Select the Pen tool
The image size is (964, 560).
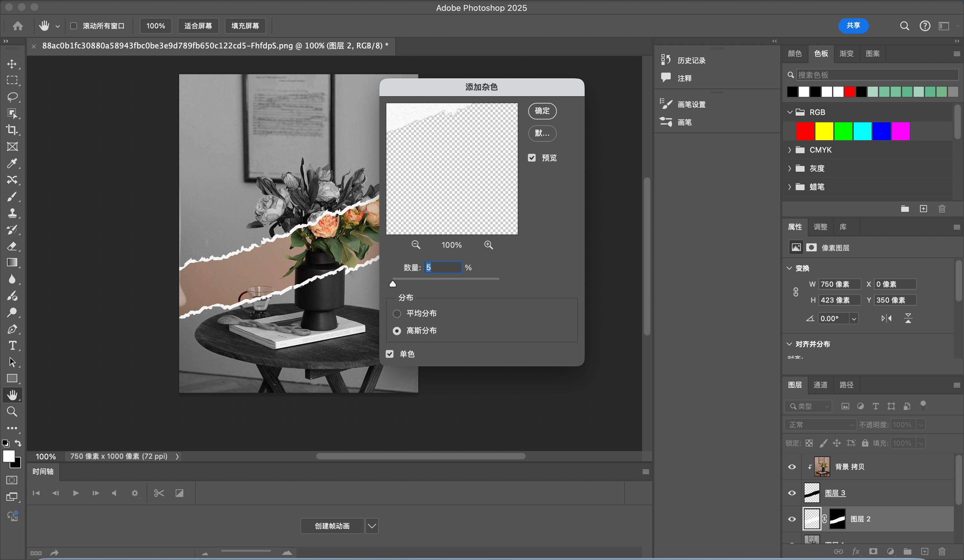pos(12,329)
